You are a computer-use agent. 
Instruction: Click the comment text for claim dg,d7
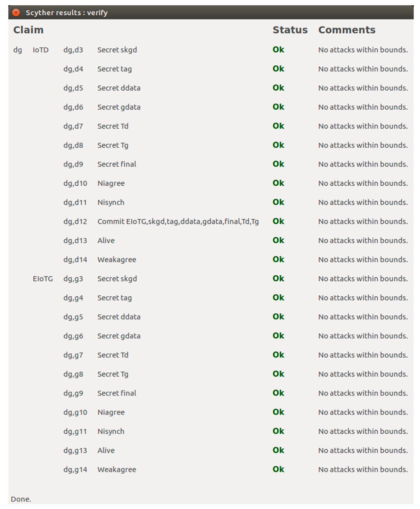pyautogui.click(x=363, y=126)
